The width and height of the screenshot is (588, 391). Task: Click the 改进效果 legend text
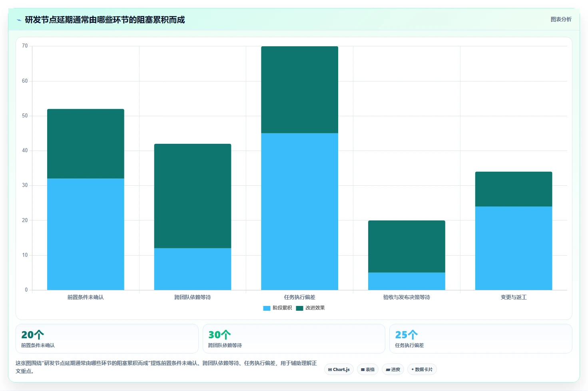pyautogui.click(x=315, y=308)
